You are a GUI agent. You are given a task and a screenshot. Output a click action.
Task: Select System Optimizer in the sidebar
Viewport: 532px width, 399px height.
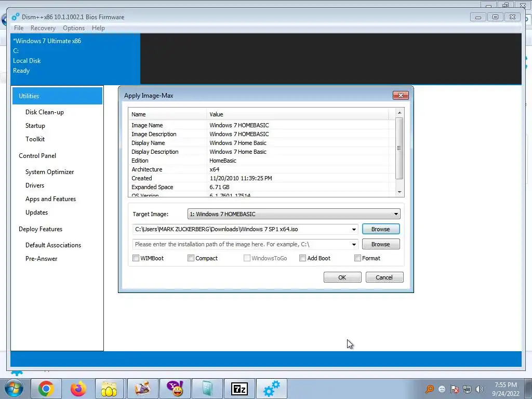pyautogui.click(x=49, y=171)
